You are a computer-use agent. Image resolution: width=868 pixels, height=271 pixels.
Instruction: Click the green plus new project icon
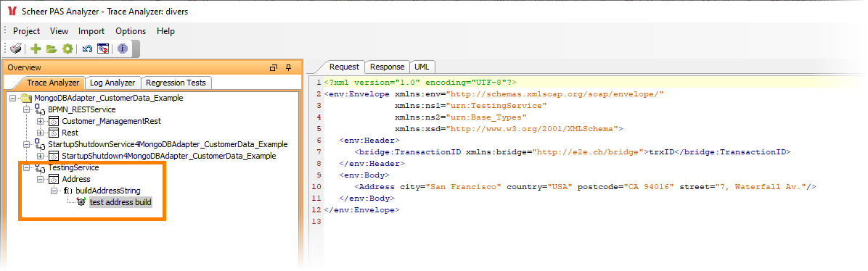[x=36, y=49]
